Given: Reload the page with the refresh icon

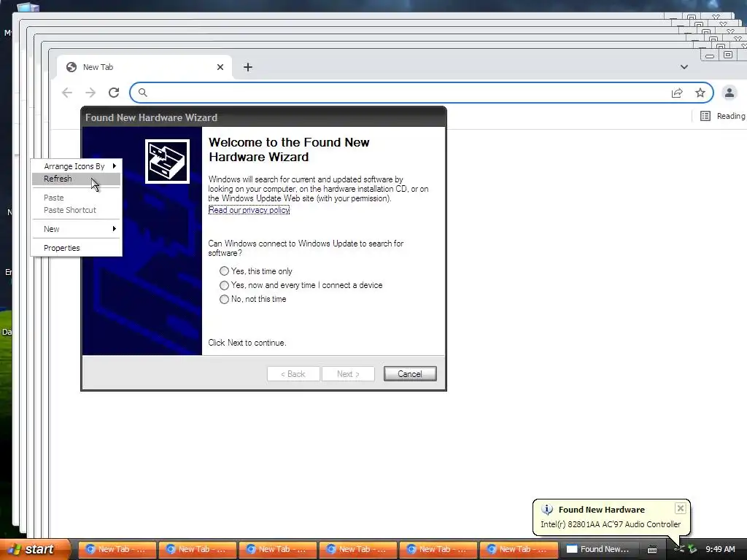Looking at the screenshot, I should tap(114, 93).
